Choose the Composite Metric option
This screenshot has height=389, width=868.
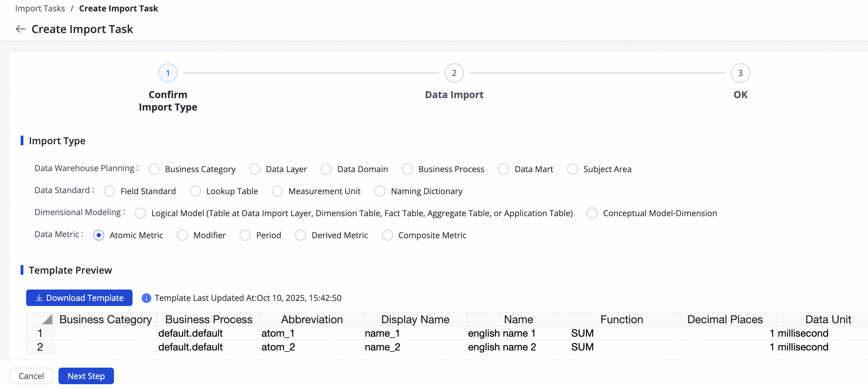click(x=388, y=235)
